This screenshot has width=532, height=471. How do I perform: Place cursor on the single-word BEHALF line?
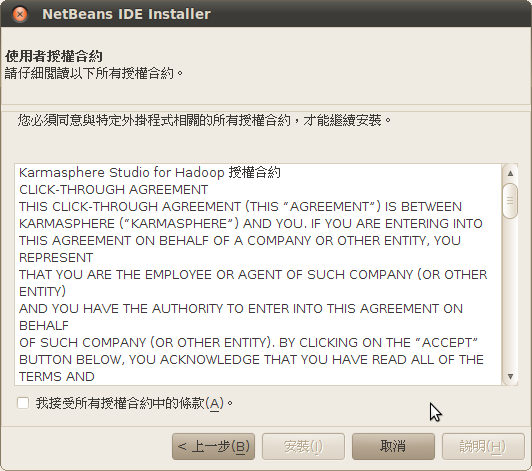point(44,326)
